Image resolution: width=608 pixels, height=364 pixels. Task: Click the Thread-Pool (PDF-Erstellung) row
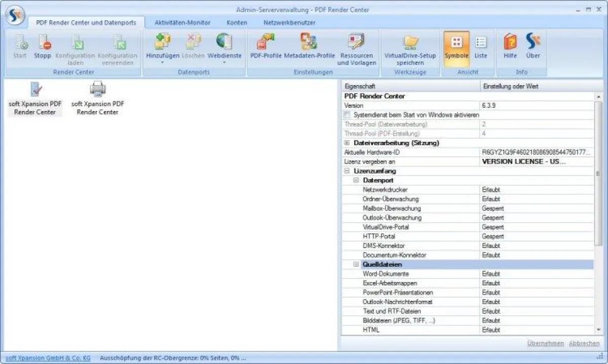468,134
